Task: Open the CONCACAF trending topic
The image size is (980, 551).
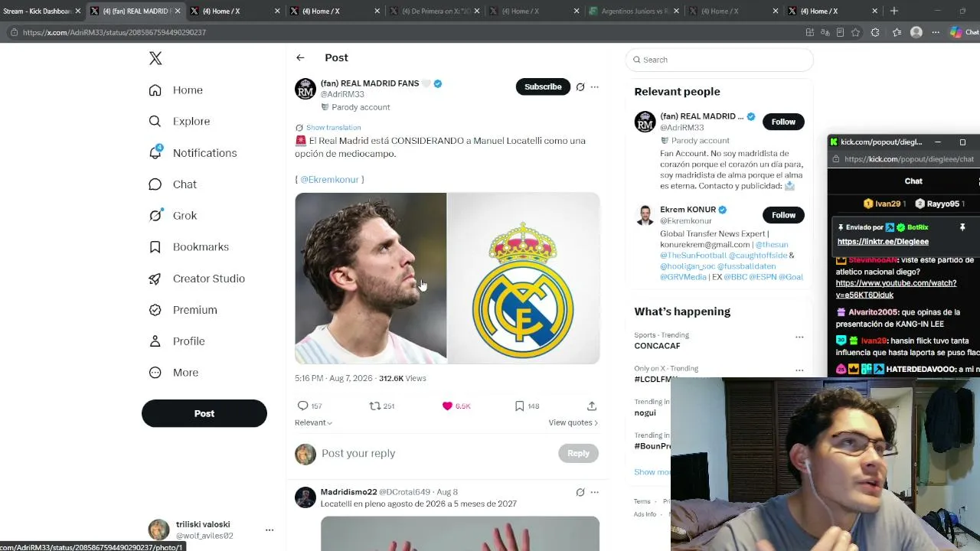Action: tap(657, 346)
